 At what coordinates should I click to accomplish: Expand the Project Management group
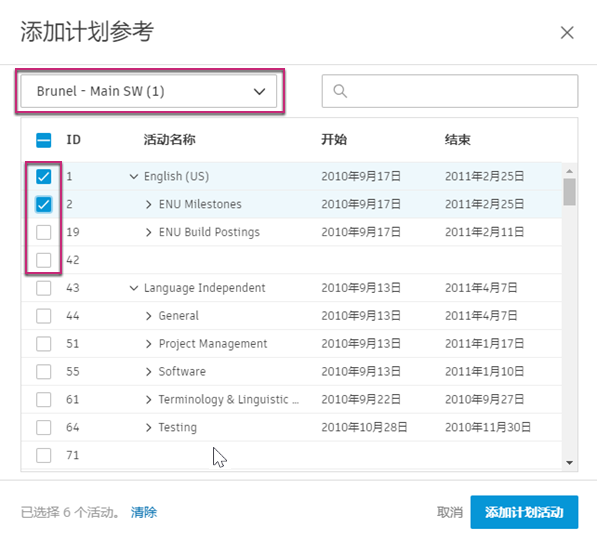pyautogui.click(x=148, y=344)
